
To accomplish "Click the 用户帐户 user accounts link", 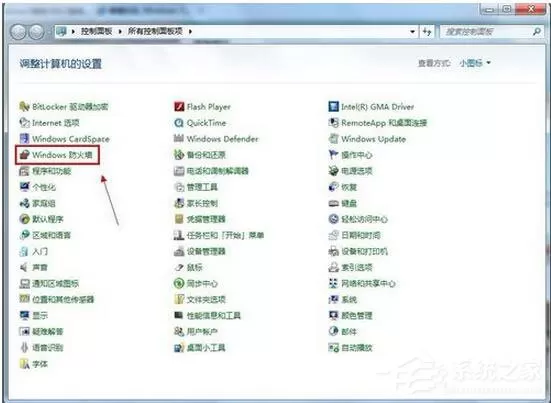I will pos(202,332).
